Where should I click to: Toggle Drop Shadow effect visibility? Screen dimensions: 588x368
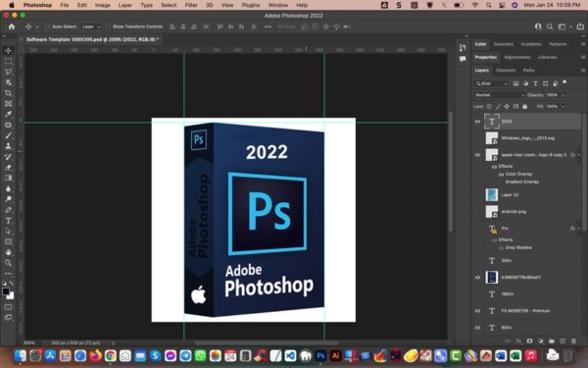pos(501,248)
